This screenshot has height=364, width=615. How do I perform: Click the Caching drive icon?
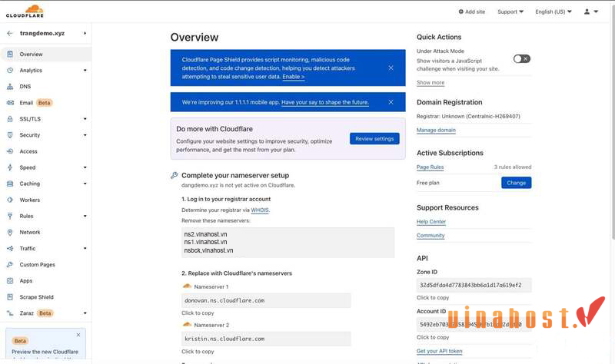(10, 184)
